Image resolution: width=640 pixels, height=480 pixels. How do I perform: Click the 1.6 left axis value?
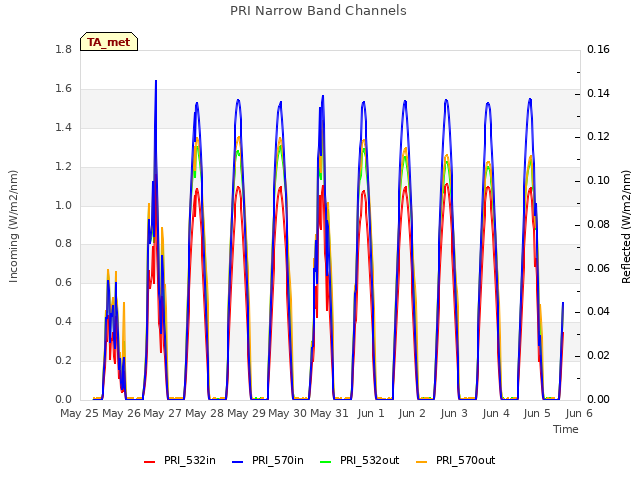(64, 89)
